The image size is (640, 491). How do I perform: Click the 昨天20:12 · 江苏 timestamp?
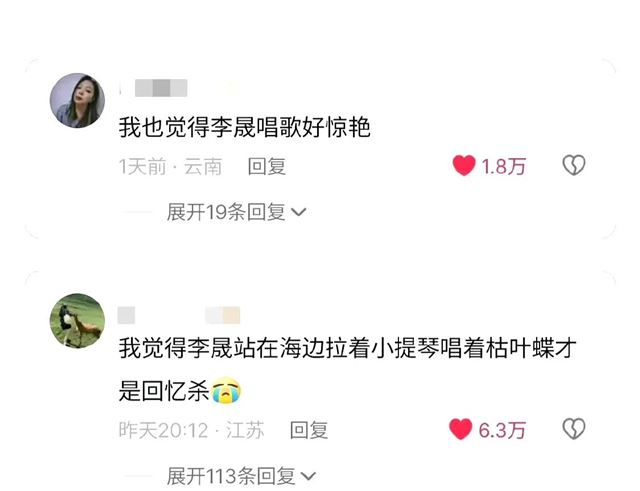pos(191,430)
